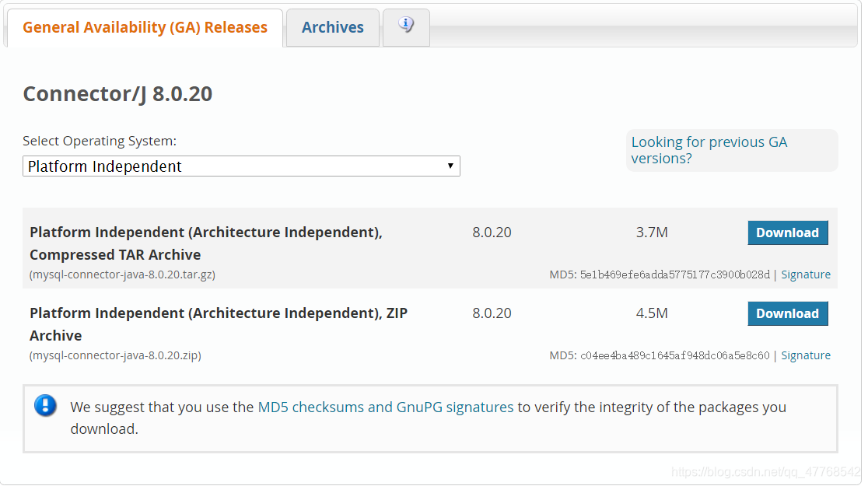Expand the Select Operating System dropdown
The image size is (868, 486).
(241, 166)
